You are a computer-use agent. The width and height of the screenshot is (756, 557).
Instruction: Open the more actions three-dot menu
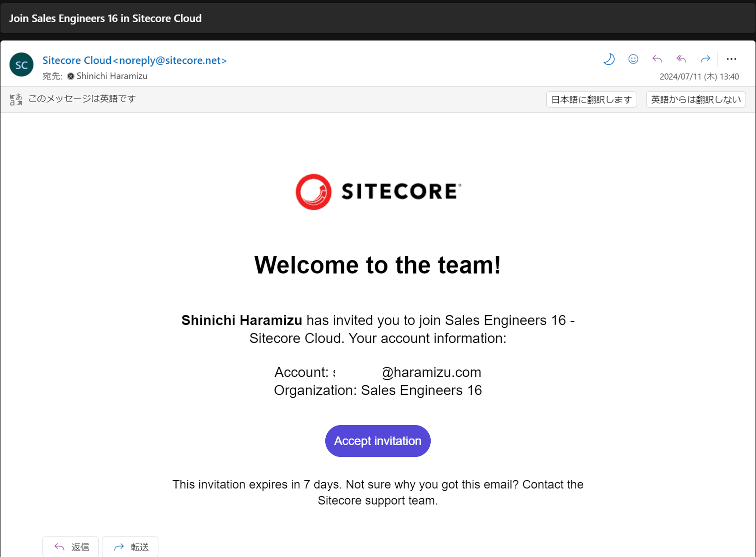coord(732,59)
